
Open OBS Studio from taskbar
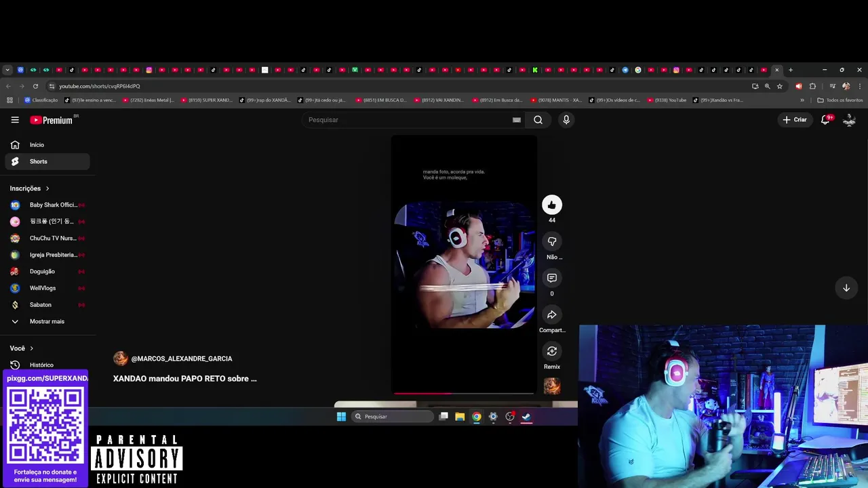(510, 417)
